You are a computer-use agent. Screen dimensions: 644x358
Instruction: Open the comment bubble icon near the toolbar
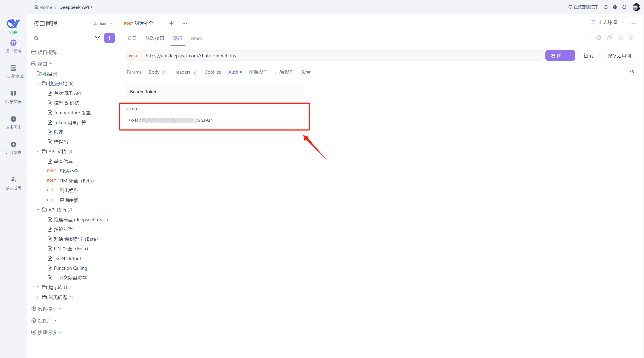(609, 38)
